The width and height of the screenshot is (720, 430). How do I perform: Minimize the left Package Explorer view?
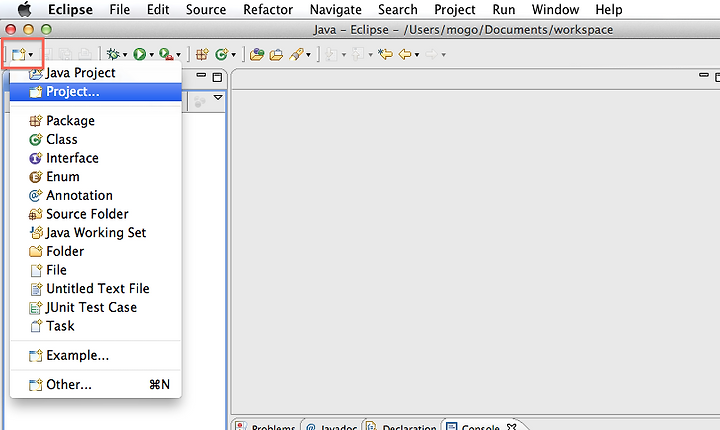point(201,74)
